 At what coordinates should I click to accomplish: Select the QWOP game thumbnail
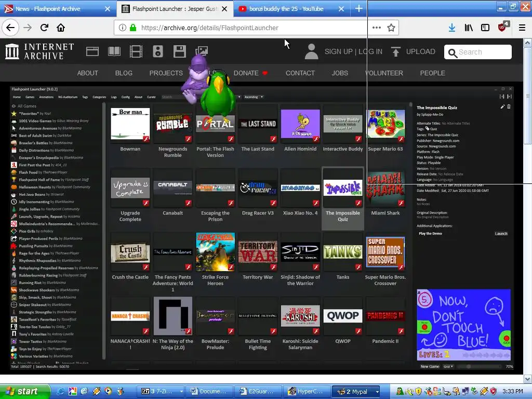(x=343, y=316)
